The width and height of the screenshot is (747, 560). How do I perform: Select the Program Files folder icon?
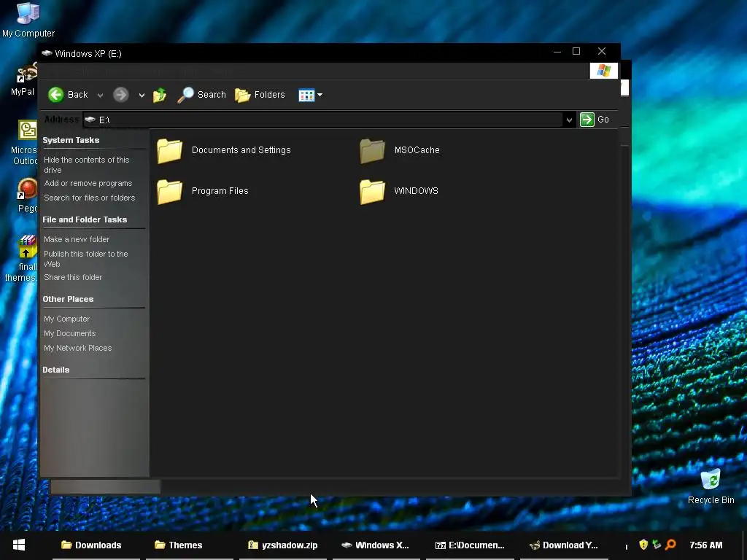(x=169, y=192)
